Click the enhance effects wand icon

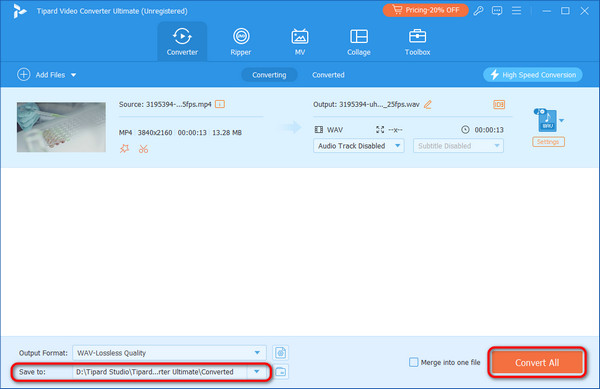click(124, 149)
